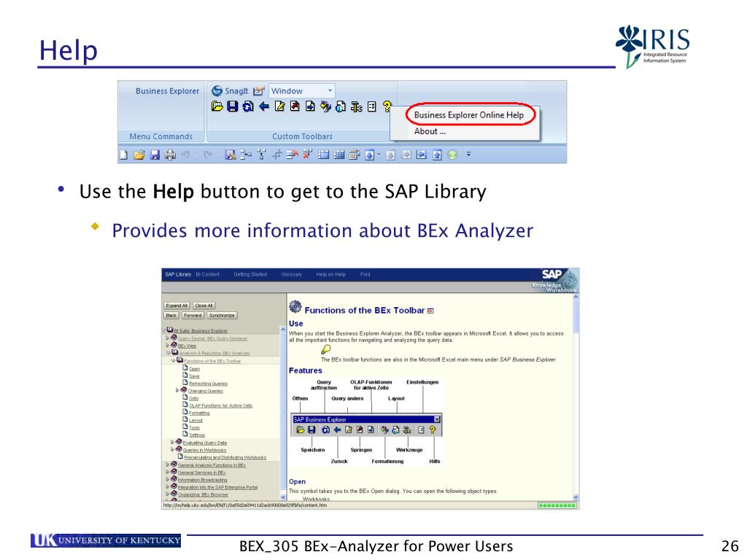Viewport: 747px width, 560px height.
Task: Expand the BEx Web tree node
Action: pyautogui.click(x=168, y=345)
